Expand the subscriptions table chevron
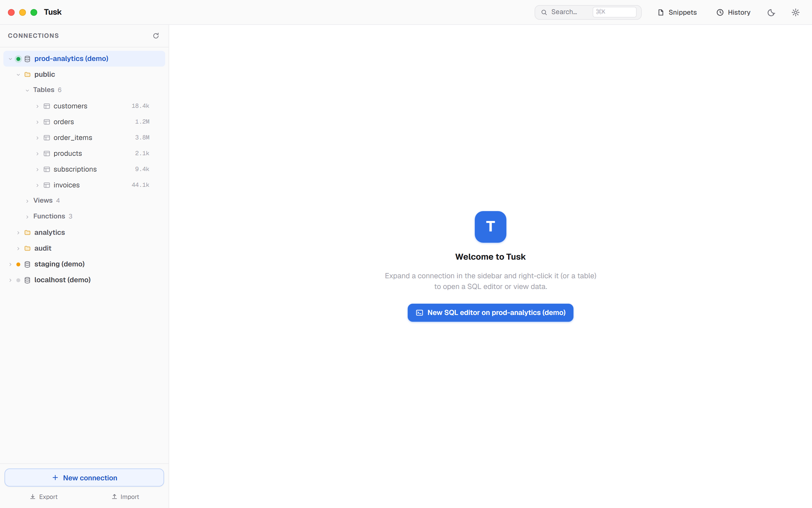Image resolution: width=812 pixels, height=508 pixels. [37, 169]
